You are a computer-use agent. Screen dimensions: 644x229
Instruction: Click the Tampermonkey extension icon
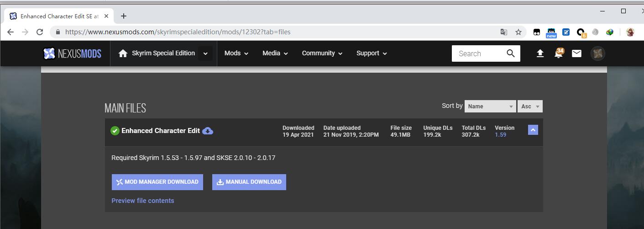pos(537,32)
